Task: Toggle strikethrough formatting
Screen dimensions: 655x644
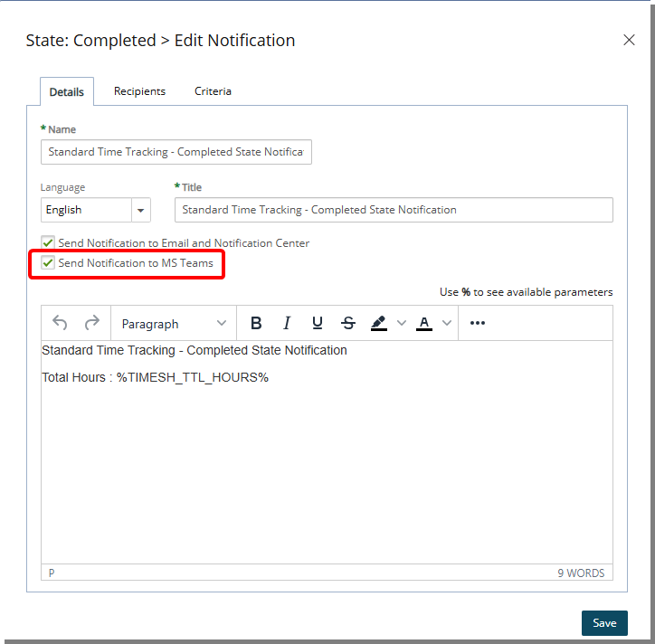Action: [348, 323]
